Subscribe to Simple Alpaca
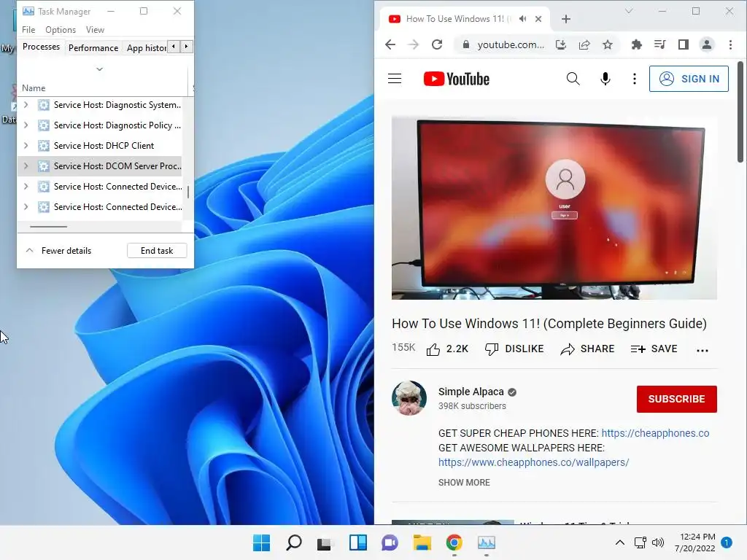Viewport: 747px width, 560px height. (x=676, y=399)
